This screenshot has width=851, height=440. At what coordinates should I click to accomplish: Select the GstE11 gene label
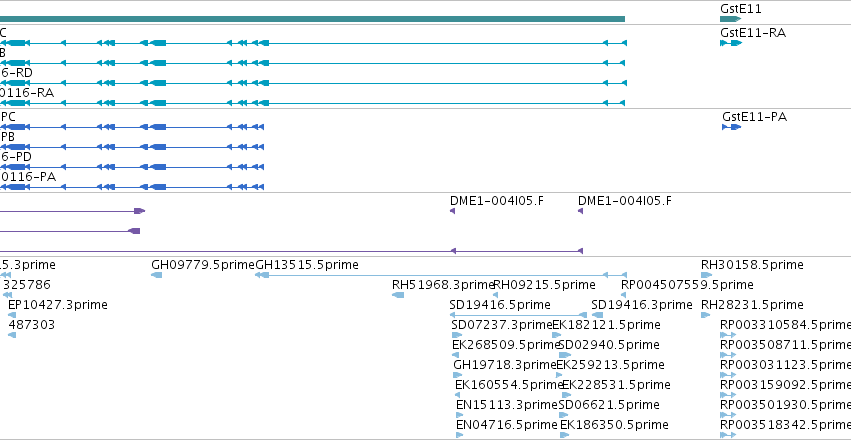pyautogui.click(x=741, y=9)
